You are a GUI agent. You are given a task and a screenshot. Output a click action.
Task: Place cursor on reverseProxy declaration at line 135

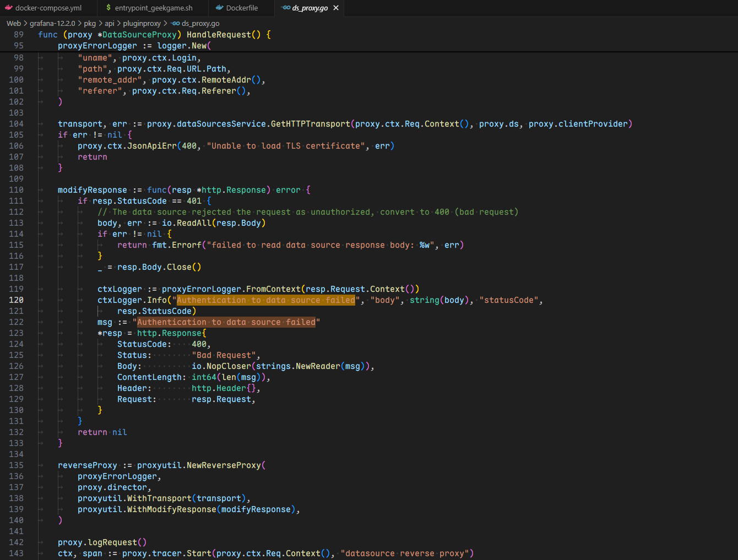88,465
